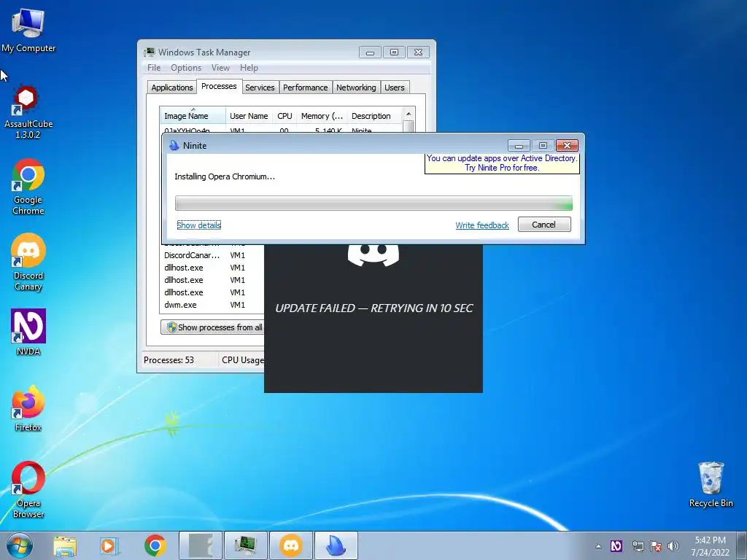Viewport: 747px width, 560px height.
Task: Open the View menu in Task Manager
Action: [220, 68]
